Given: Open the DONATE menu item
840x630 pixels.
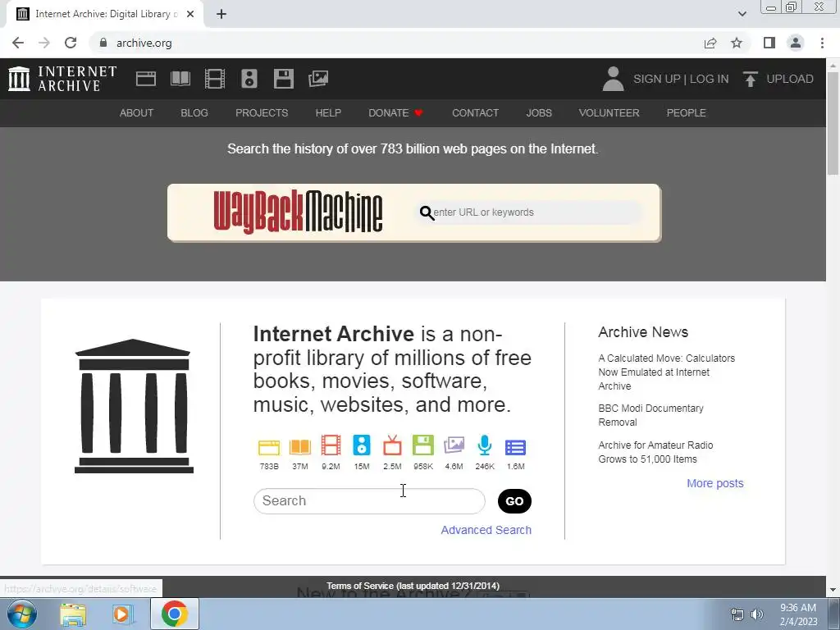Looking at the screenshot, I should point(395,113).
